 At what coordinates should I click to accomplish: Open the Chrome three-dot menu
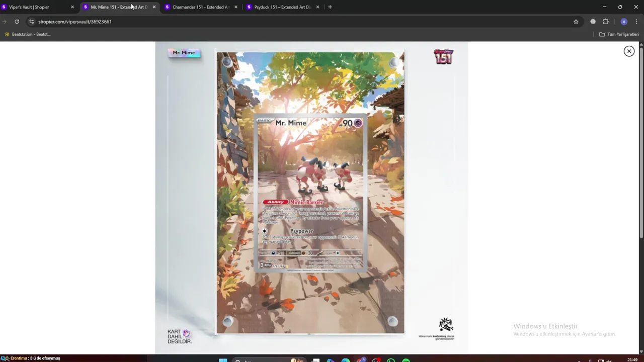[x=637, y=22]
